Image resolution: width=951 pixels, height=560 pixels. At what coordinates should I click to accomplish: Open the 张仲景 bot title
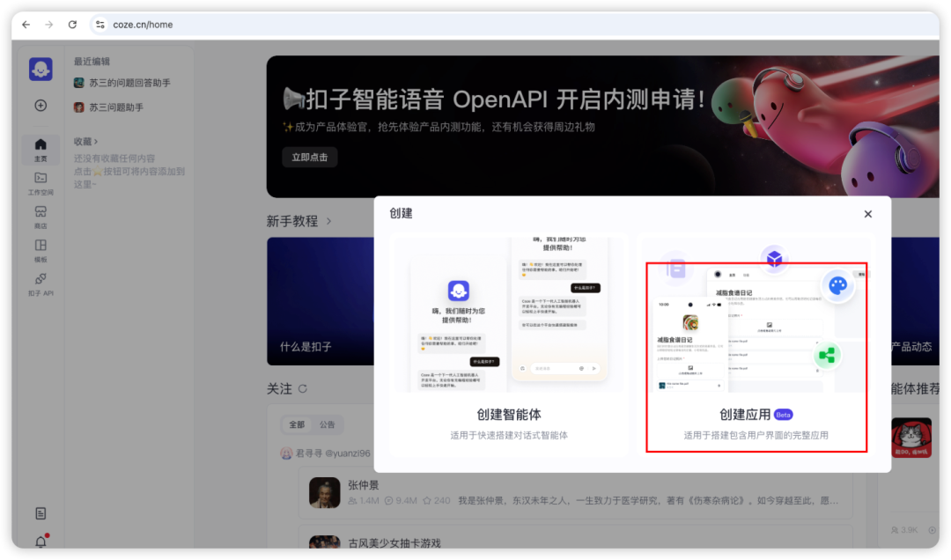[x=364, y=485]
